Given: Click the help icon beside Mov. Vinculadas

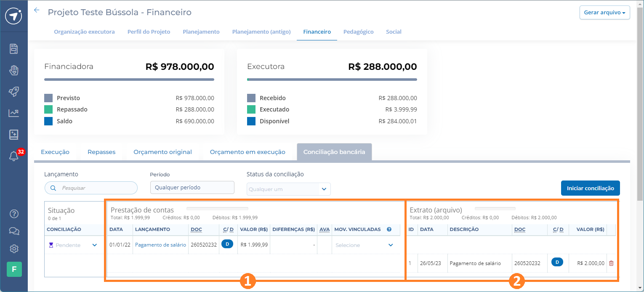Looking at the screenshot, I should point(389,229).
